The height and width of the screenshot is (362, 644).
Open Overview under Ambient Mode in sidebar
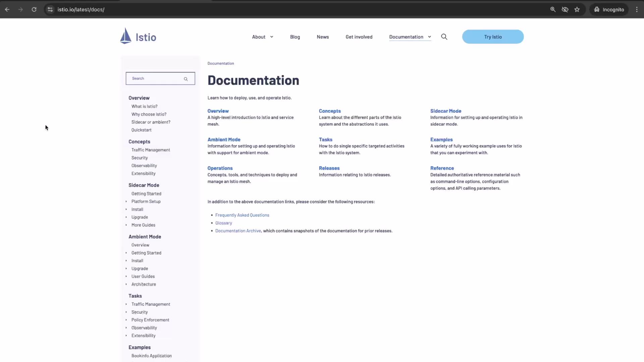point(140,245)
